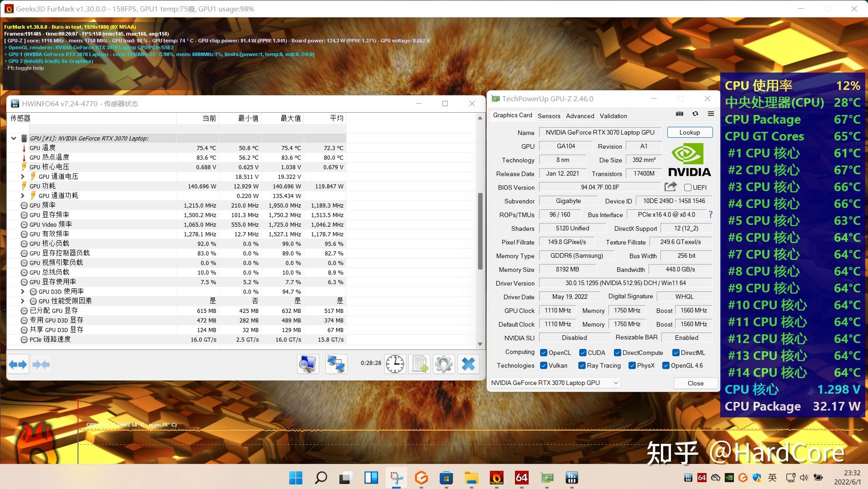
Task: Click the HWiNFO blue X close sensors icon
Action: [468, 364]
